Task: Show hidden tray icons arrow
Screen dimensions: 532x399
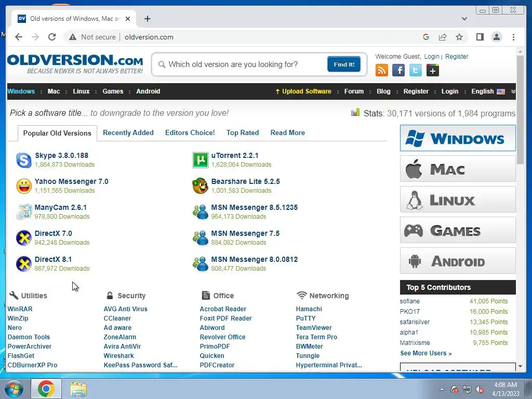Action: 442,390
